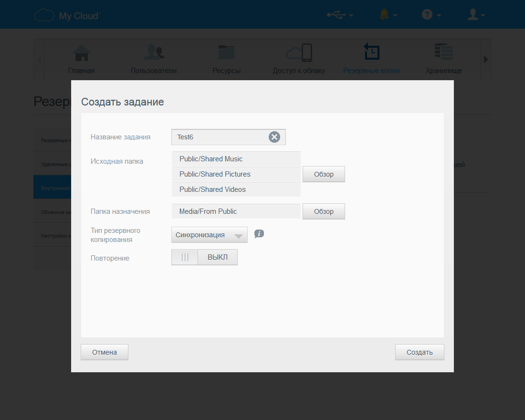Open the help question mark icon

(x=427, y=14)
